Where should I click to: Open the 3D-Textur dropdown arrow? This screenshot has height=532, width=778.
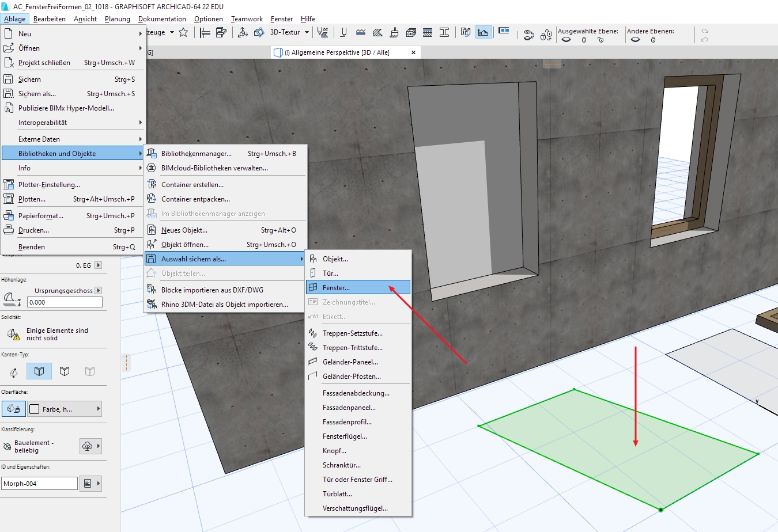pyautogui.click(x=307, y=32)
